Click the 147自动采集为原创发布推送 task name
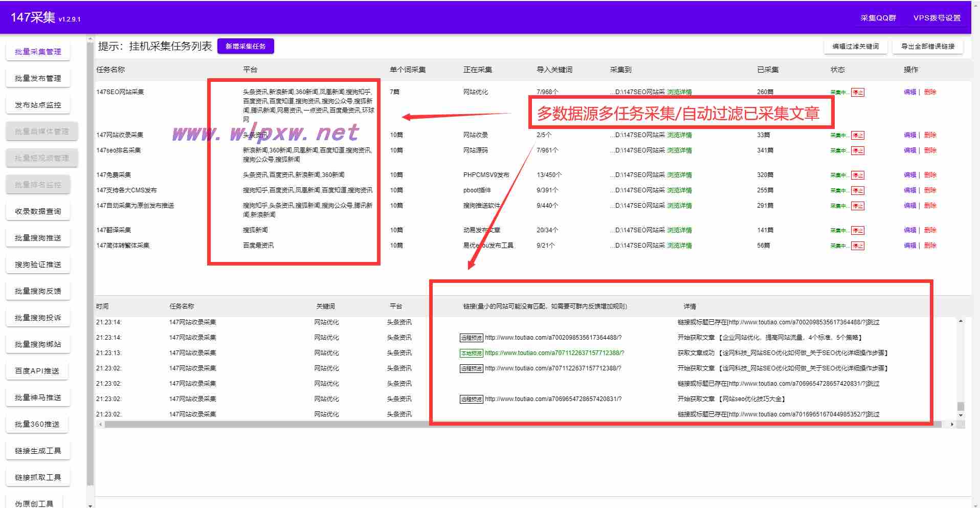 [x=135, y=206]
